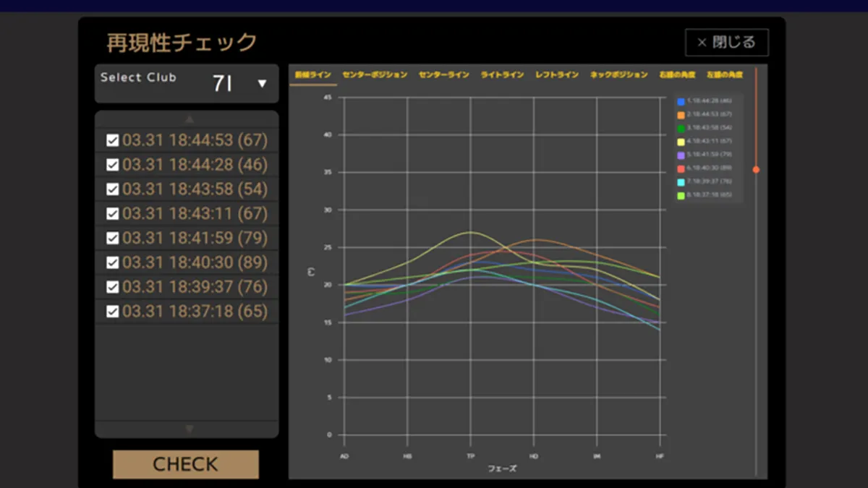
Task: Deselect the 03.31 18:40:30 (89) checkbox
Action: click(112, 262)
